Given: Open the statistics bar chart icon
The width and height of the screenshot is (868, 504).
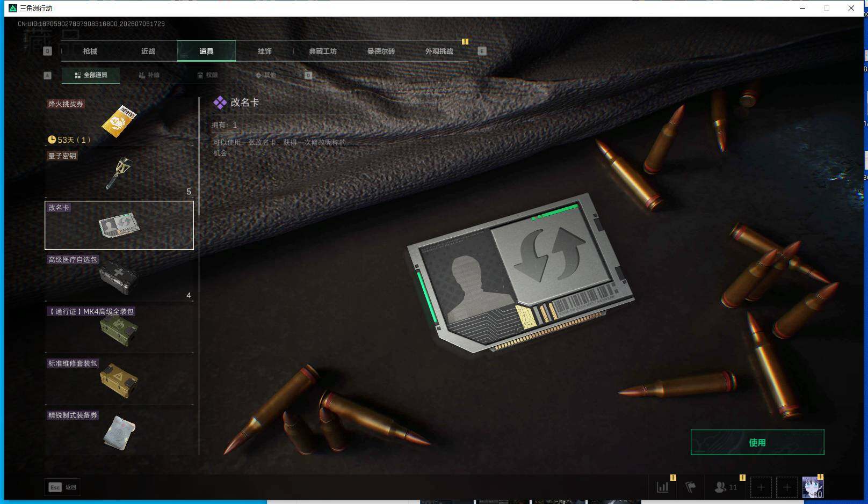Looking at the screenshot, I should coord(663,487).
